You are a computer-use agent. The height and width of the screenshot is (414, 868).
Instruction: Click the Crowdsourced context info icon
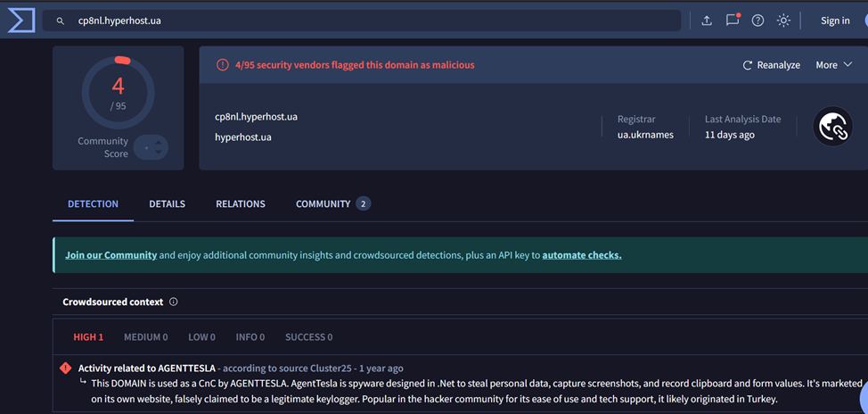point(173,302)
